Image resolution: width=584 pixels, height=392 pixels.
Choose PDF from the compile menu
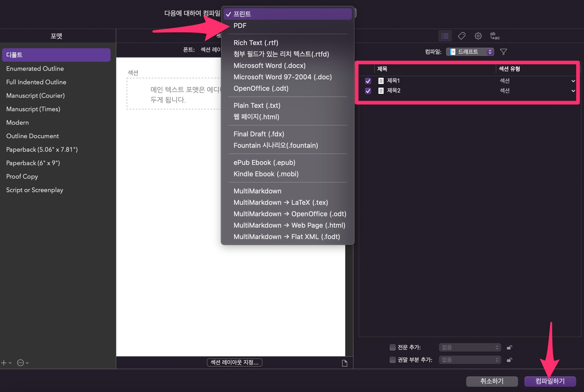[240, 26]
